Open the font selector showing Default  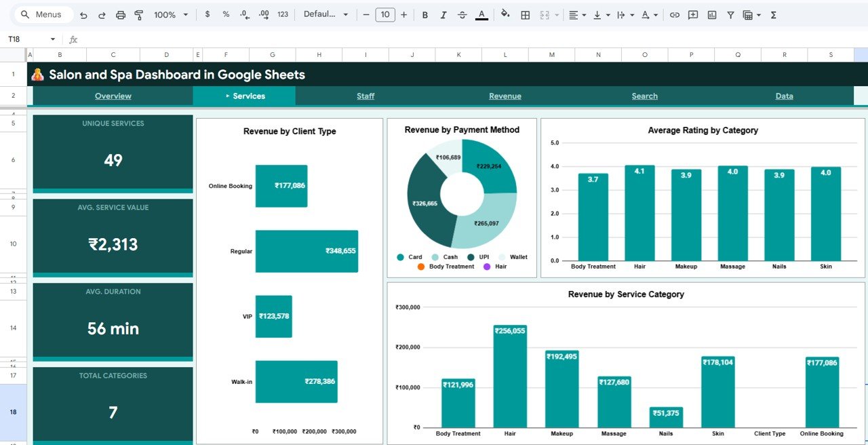click(x=325, y=14)
